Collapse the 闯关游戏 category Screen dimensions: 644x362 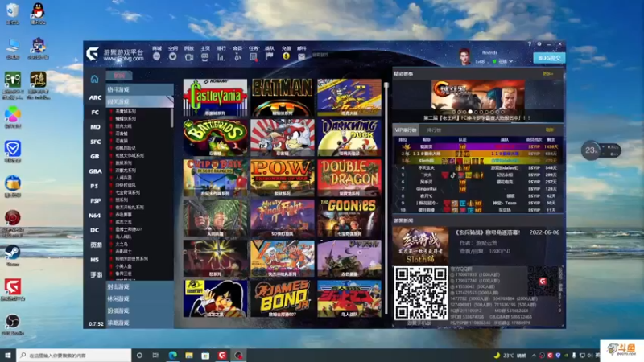coord(139,101)
